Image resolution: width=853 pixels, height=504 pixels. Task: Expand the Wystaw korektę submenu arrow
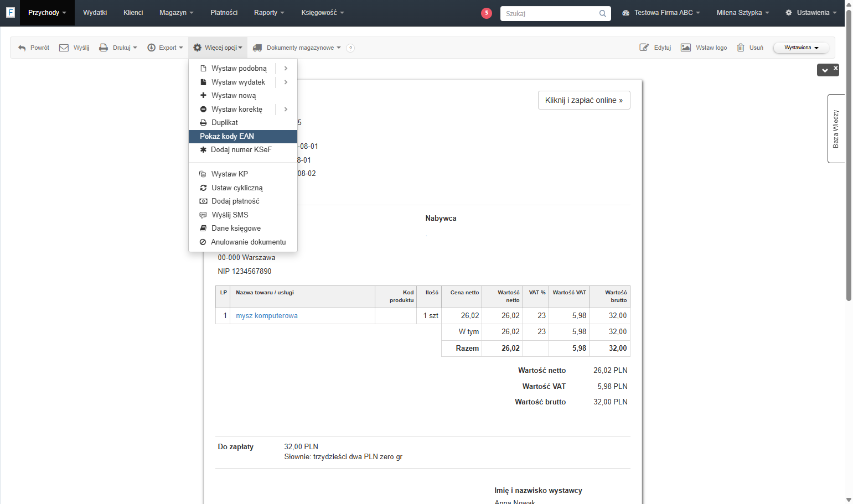coord(286,110)
